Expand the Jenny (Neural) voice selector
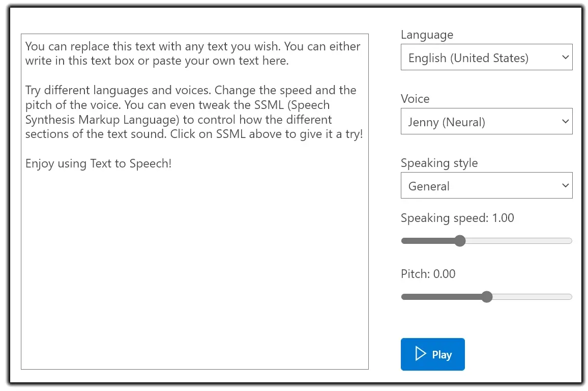The image size is (588, 391). pyautogui.click(x=486, y=122)
